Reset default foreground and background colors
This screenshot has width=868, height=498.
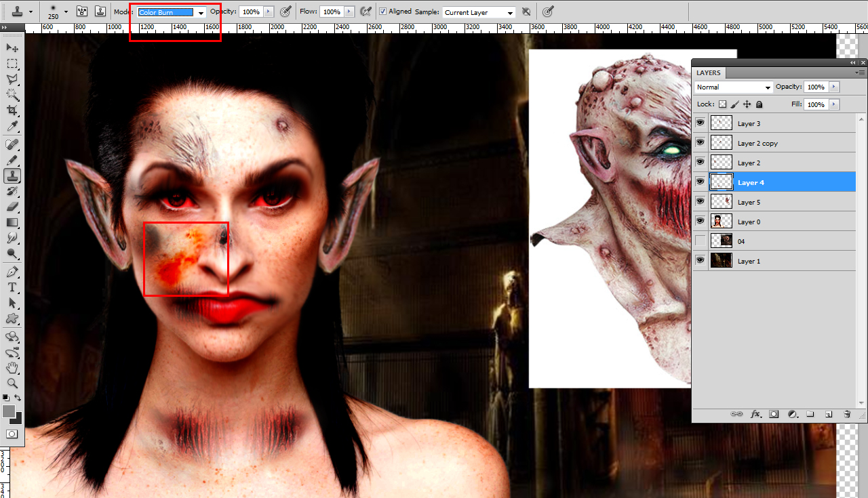6,398
